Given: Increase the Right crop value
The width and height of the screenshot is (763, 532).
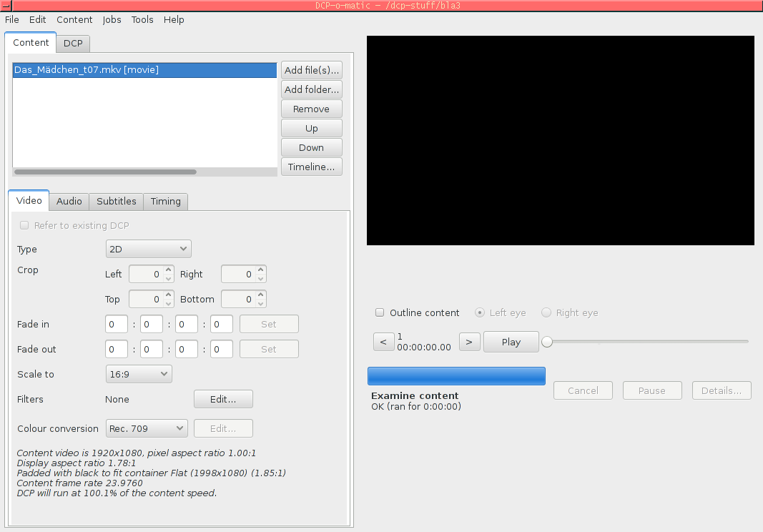Looking at the screenshot, I should pos(261,270).
